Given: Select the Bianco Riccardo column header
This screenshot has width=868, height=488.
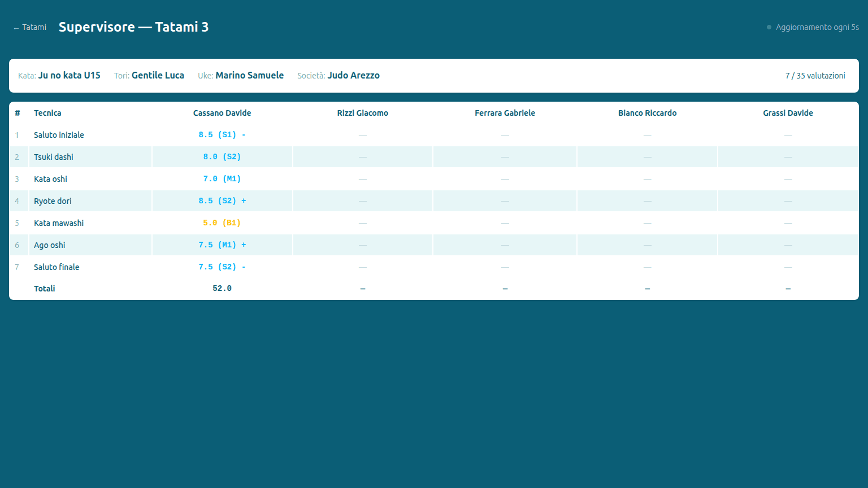Looking at the screenshot, I should [x=647, y=113].
